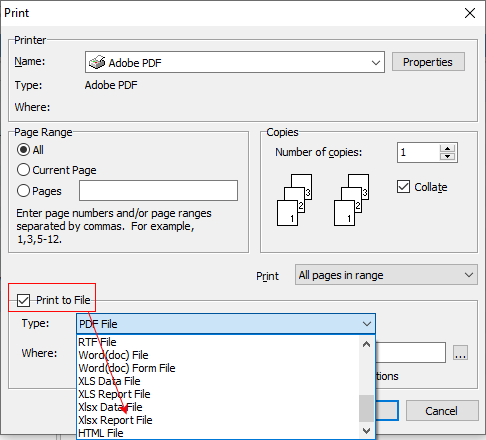Pick XLS Data File in list
Image resolution: width=486 pixels, height=440 pixels.
(218, 381)
